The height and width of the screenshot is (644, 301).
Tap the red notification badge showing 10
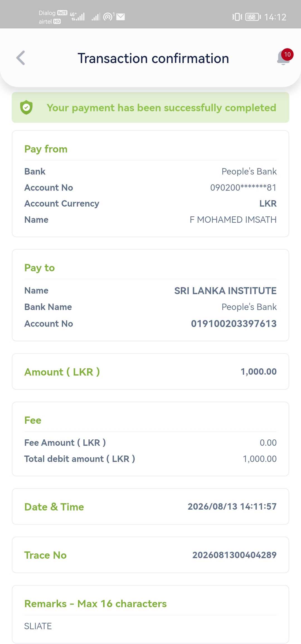click(287, 54)
